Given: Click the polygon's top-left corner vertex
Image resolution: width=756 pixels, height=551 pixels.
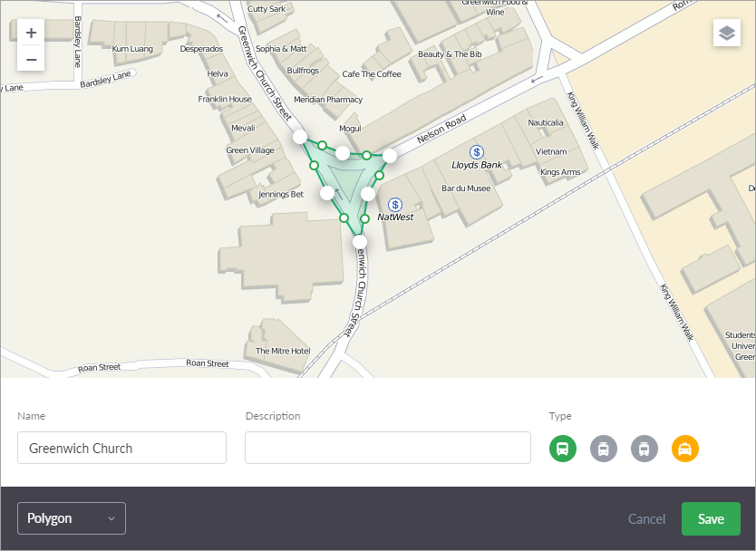Looking at the screenshot, I should [300, 137].
